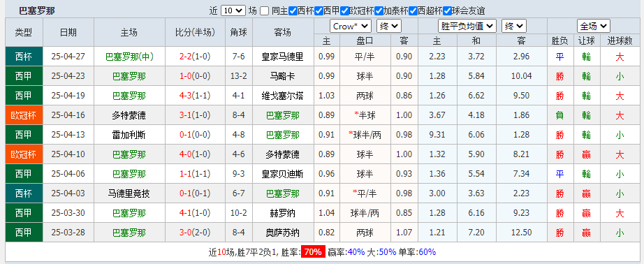Open the recent matches count dropdown showing 10
This screenshot has height=264, width=644.
233,10
